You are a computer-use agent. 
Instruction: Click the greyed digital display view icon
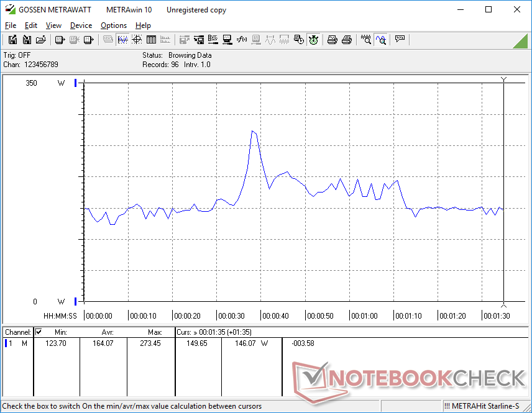tap(108, 40)
